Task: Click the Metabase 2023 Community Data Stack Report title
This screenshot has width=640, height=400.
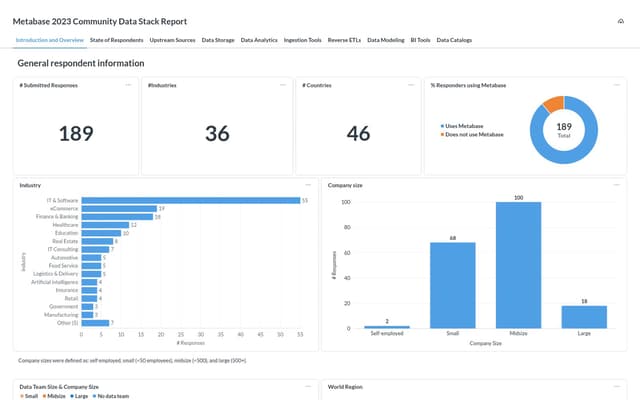Action: 100,21
